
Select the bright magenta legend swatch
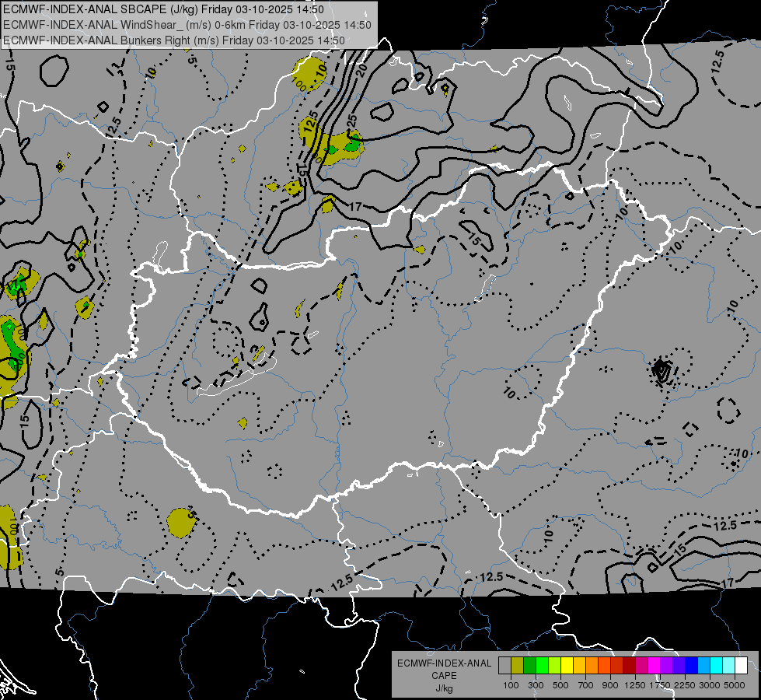coord(655,665)
